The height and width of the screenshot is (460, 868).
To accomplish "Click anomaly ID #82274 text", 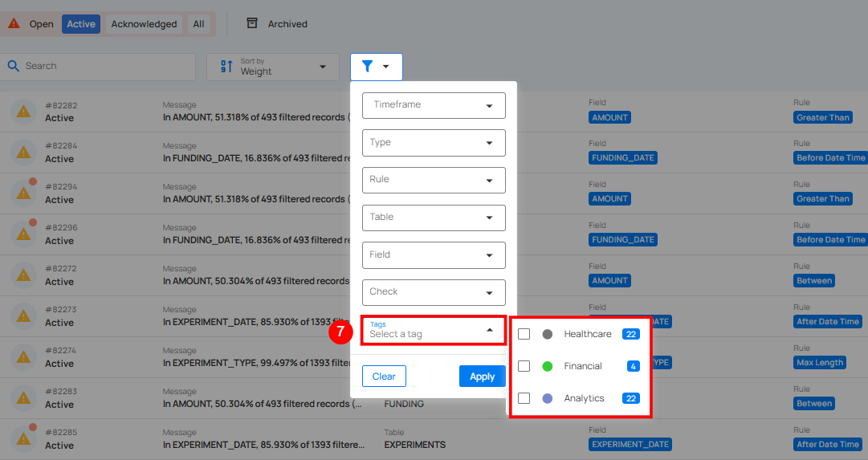I will pyautogui.click(x=61, y=350).
